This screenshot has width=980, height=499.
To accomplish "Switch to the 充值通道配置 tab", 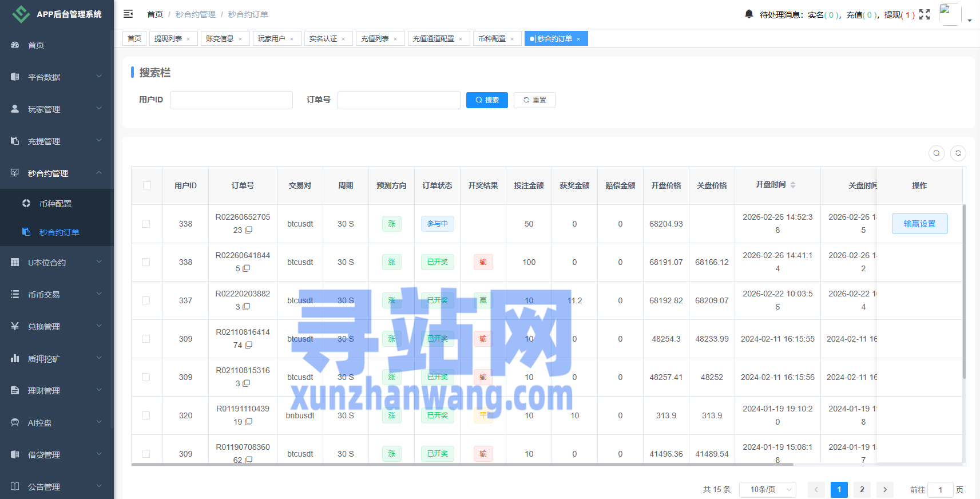I will [433, 39].
